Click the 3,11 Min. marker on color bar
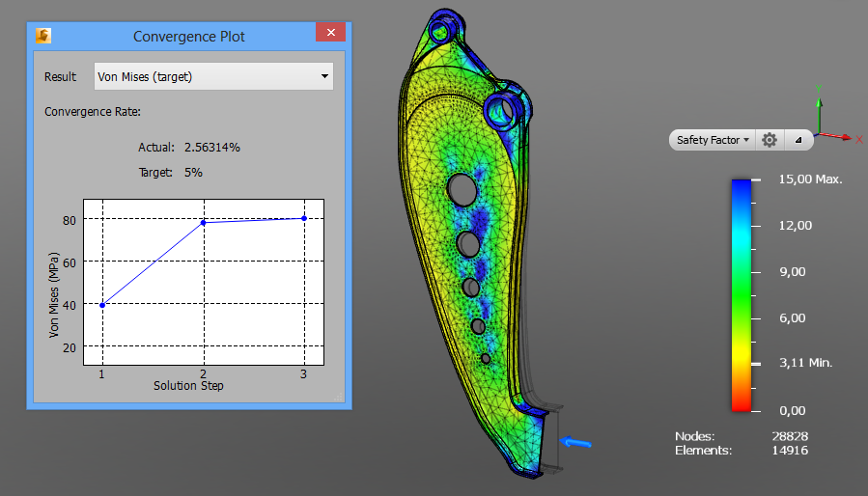 (805, 363)
